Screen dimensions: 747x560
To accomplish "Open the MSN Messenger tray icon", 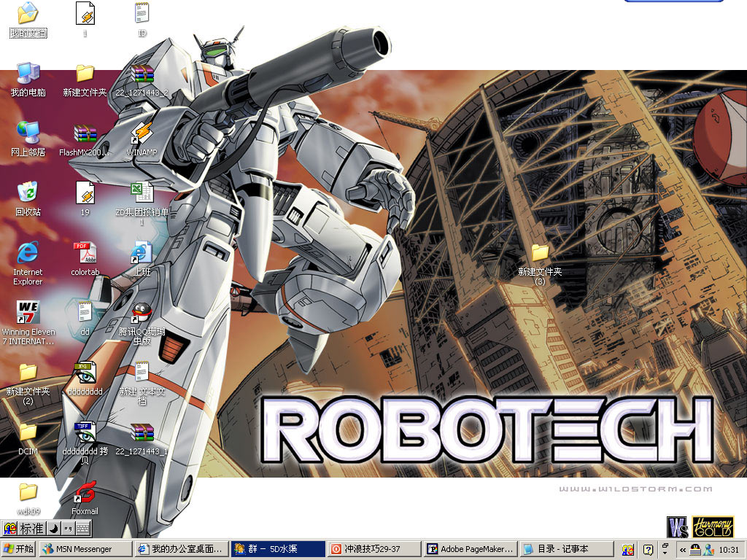I will click(x=708, y=550).
